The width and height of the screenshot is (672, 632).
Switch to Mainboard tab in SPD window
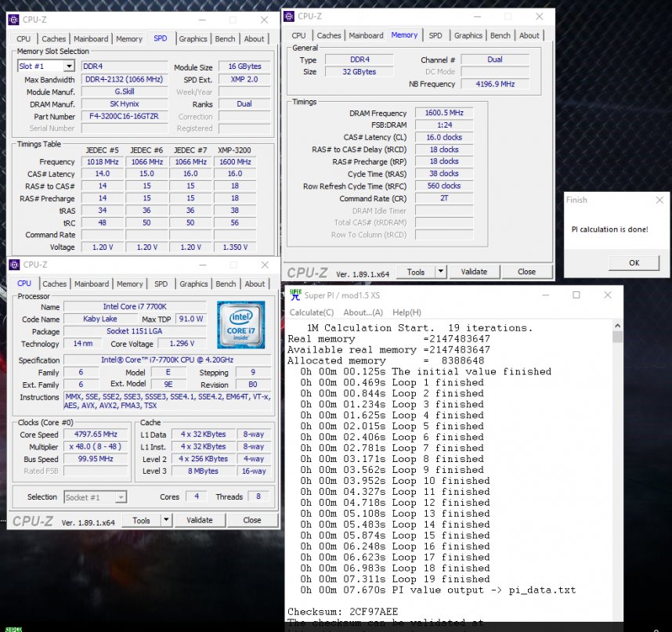coord(91,39)
